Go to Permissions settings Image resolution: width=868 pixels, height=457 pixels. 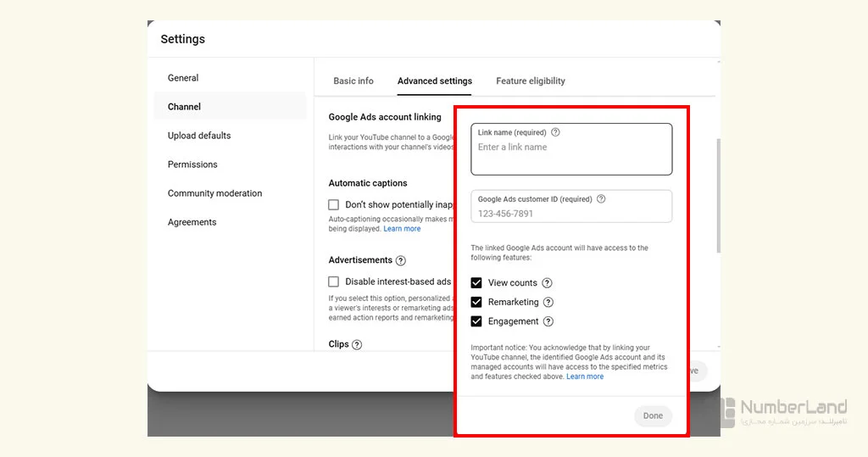[192, 164]
